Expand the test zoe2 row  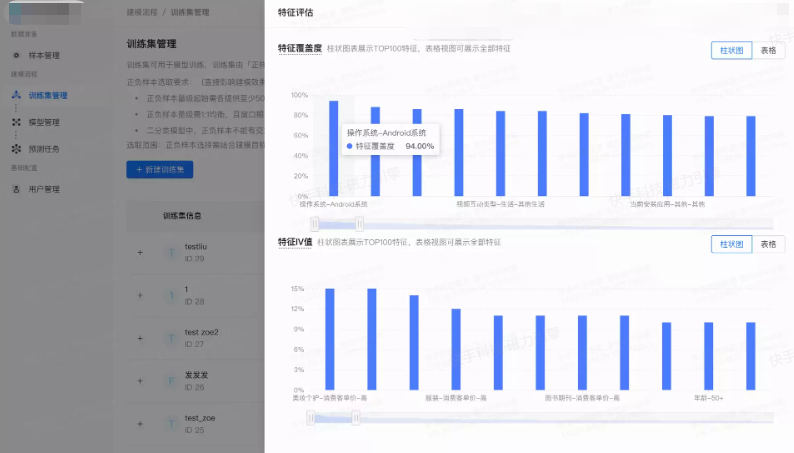coord(140,338)
